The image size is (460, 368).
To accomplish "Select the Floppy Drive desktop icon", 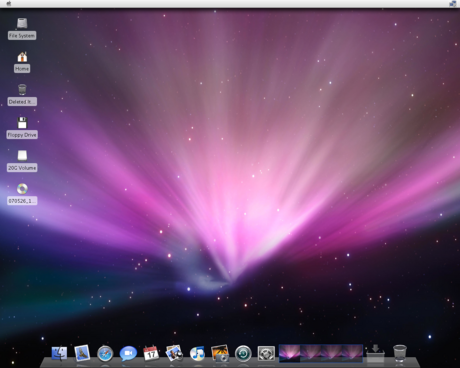I will 22,128.
